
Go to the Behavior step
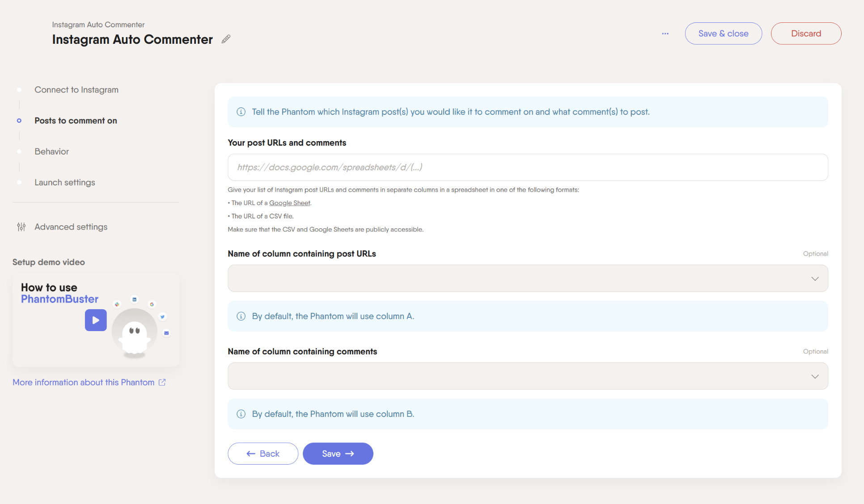tap(52, 151)
